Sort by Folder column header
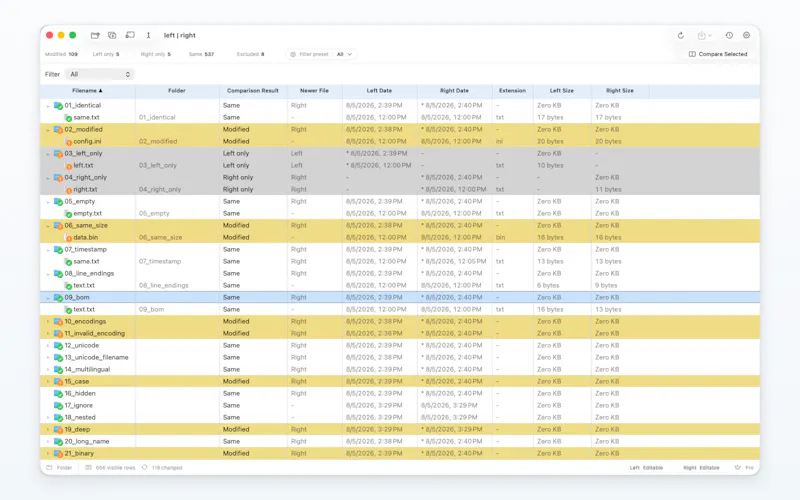 click(177, 91)
